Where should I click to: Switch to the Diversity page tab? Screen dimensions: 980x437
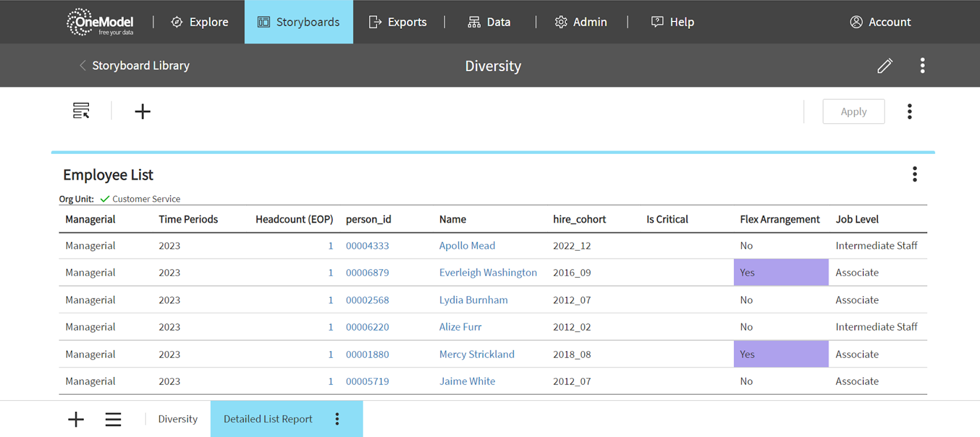tap(178, 419)
